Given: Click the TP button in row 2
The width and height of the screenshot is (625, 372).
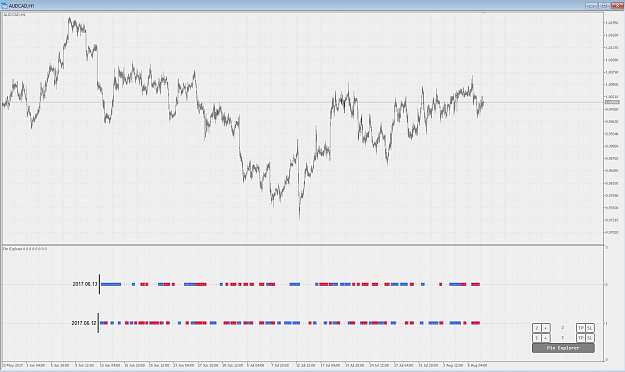Looking at the screenshot, I should click(581, 328).
